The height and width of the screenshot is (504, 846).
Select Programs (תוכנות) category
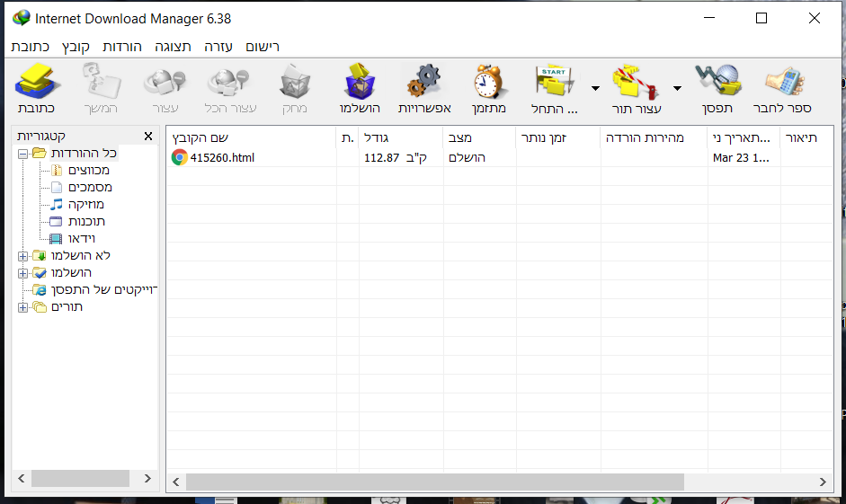(x=86, y=222)
